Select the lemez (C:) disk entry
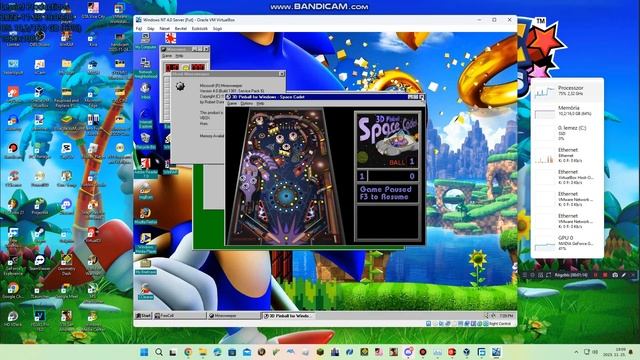640x360 pixels. click(x=568, y=133)
